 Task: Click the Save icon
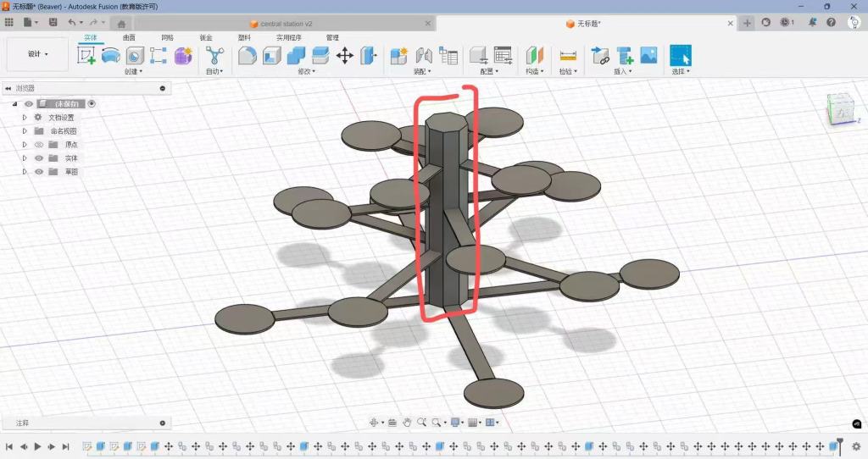coord(53,22)
